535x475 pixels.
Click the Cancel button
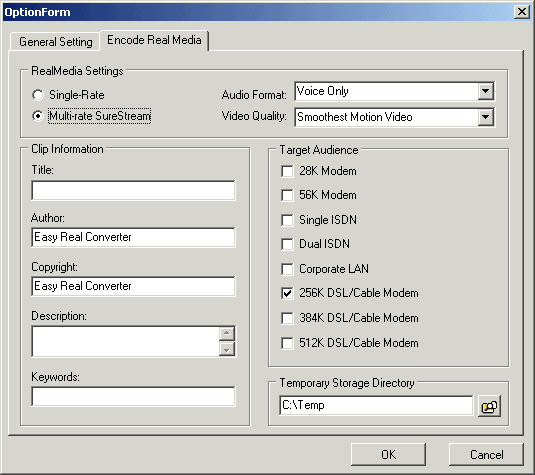486,455
